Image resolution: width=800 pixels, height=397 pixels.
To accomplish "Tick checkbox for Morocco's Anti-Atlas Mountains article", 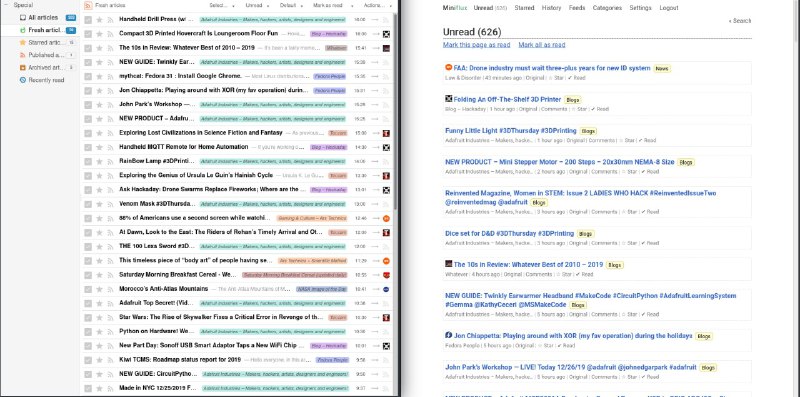I will coord(88,289).
